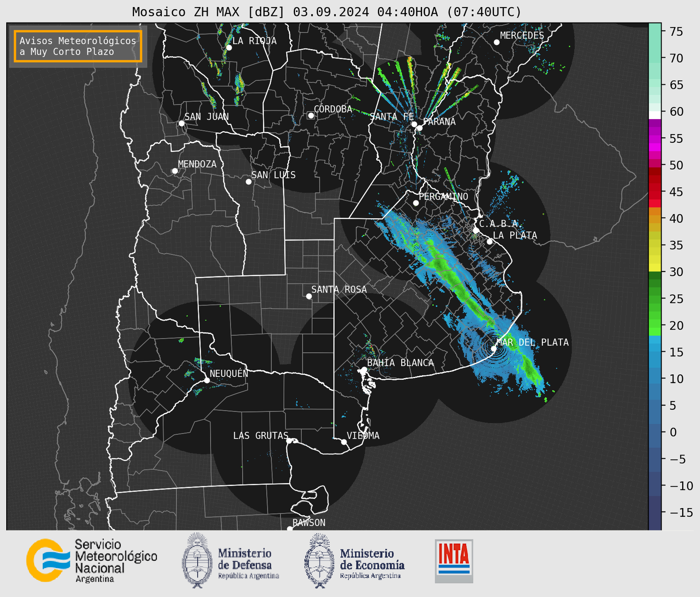This screenshot has height=597, width=700.
Task: Click the Avisos Meteorológicos a Muy Corto Plazo box
Action: click(78, 46)
